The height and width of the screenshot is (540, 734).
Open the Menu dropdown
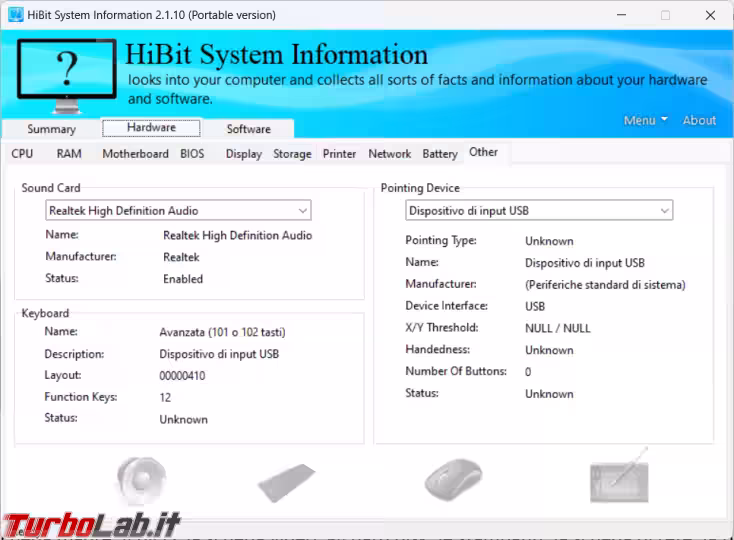(645, 120)
